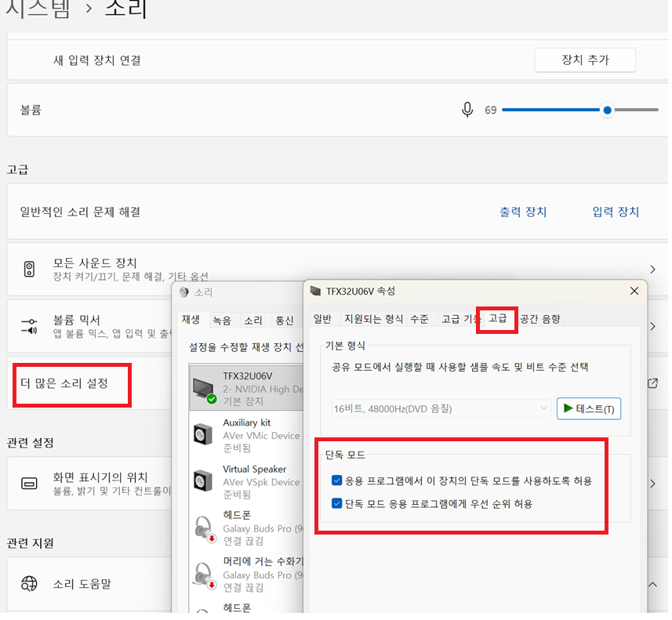
Task: Click the volume mixer icon
Action: pos(29,328)
